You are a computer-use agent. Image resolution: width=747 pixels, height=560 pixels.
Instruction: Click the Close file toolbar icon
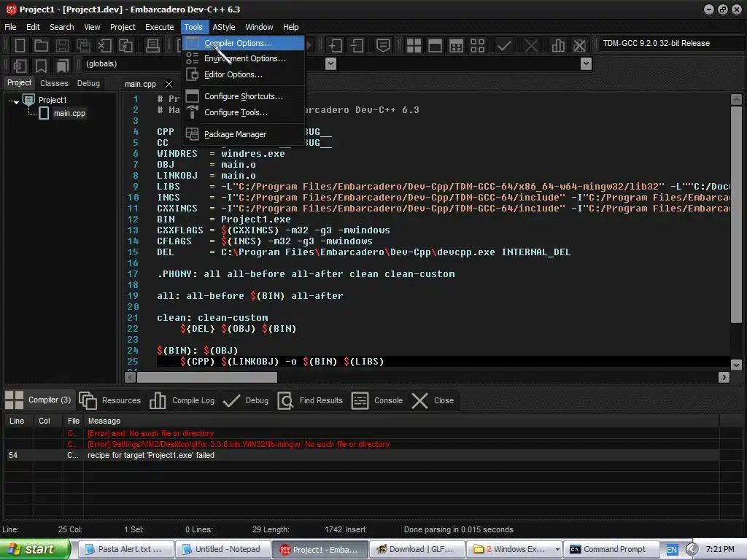(104, 46)
